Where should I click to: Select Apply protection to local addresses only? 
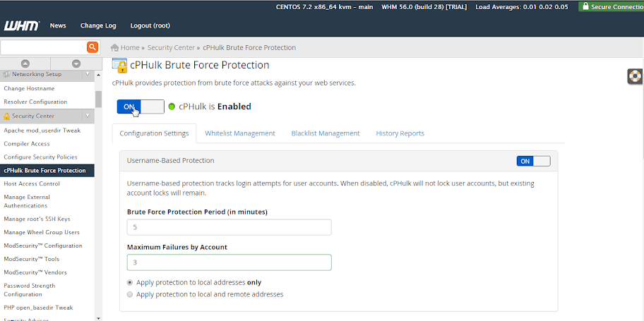(x=130, y=282)
